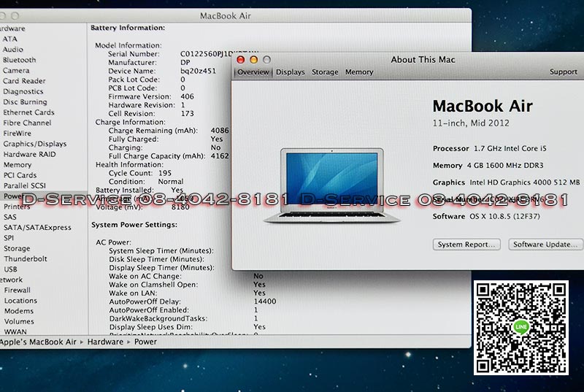Select Audio in the sidebar
Screen dimensions: 584x392
(x=12, y=49)
